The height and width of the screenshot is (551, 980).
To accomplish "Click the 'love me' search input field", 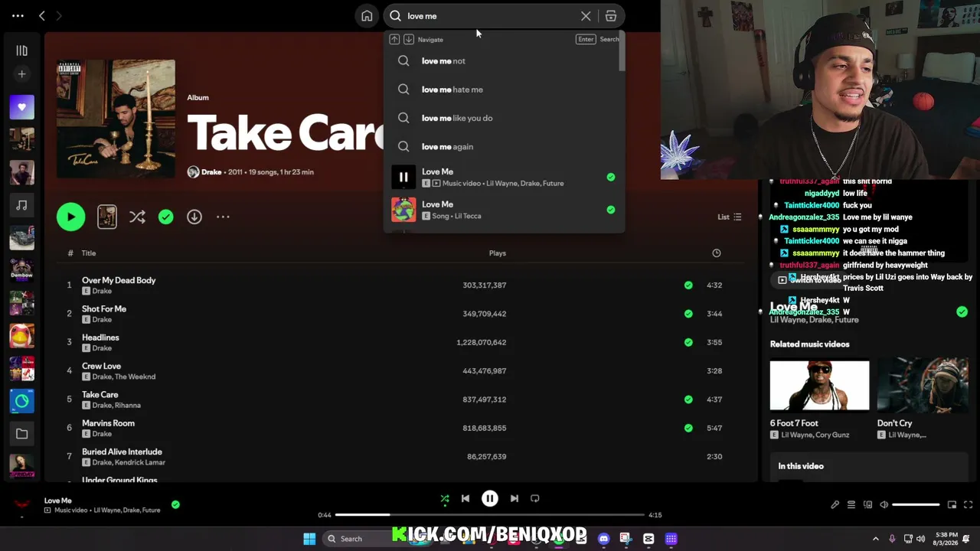I will [x=490, y=16].
